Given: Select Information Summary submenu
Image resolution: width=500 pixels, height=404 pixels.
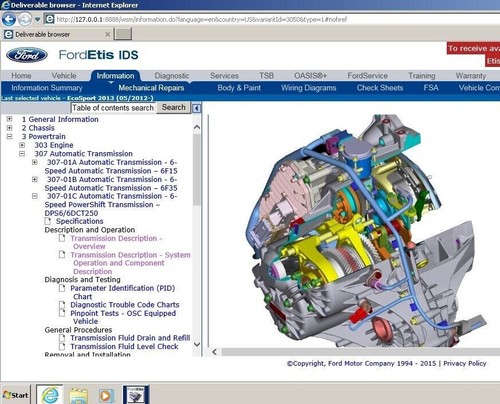Looking at the screenshot, I should point(47,88).
